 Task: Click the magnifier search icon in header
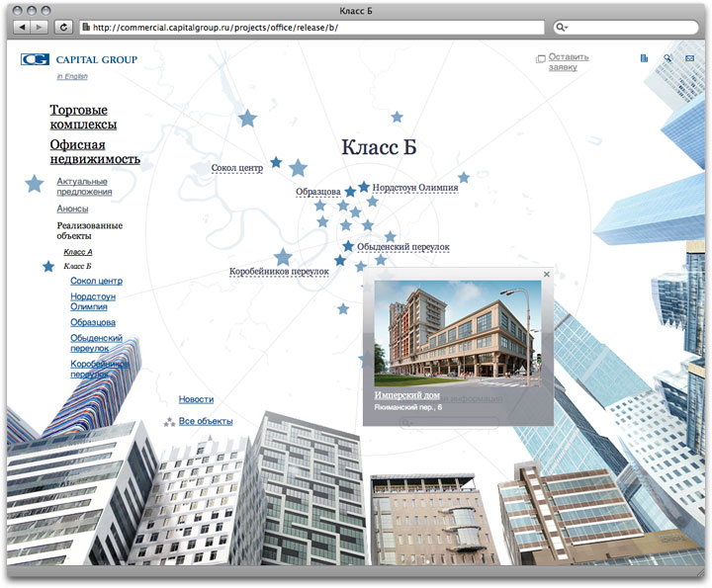click(667, 58)
